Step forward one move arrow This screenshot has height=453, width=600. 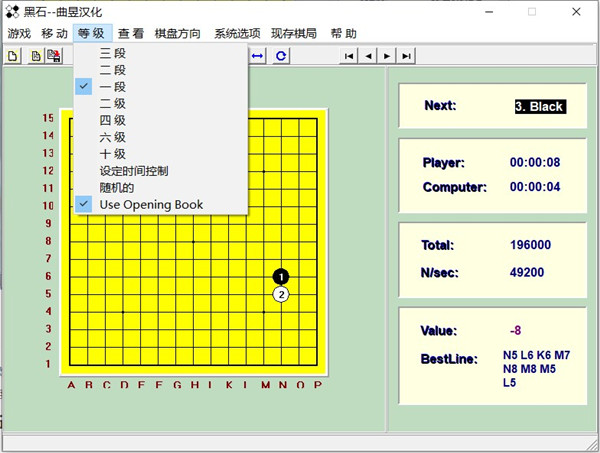click(387, 56)
